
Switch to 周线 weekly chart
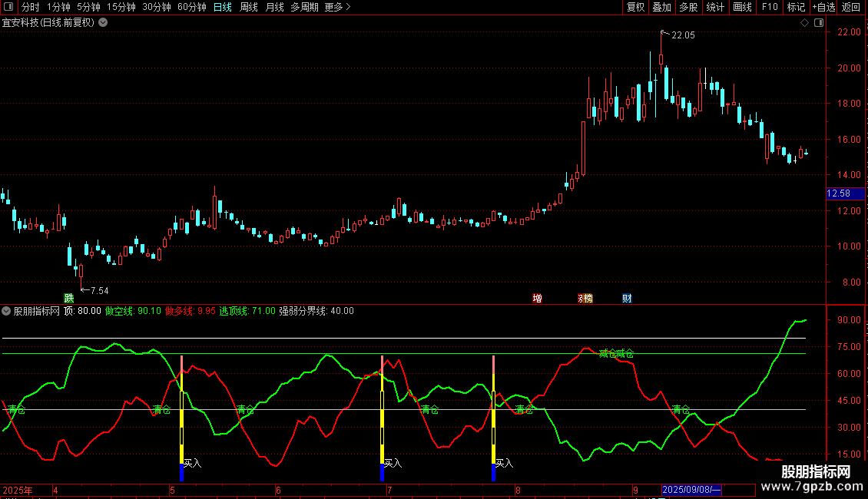click(249, 7)
